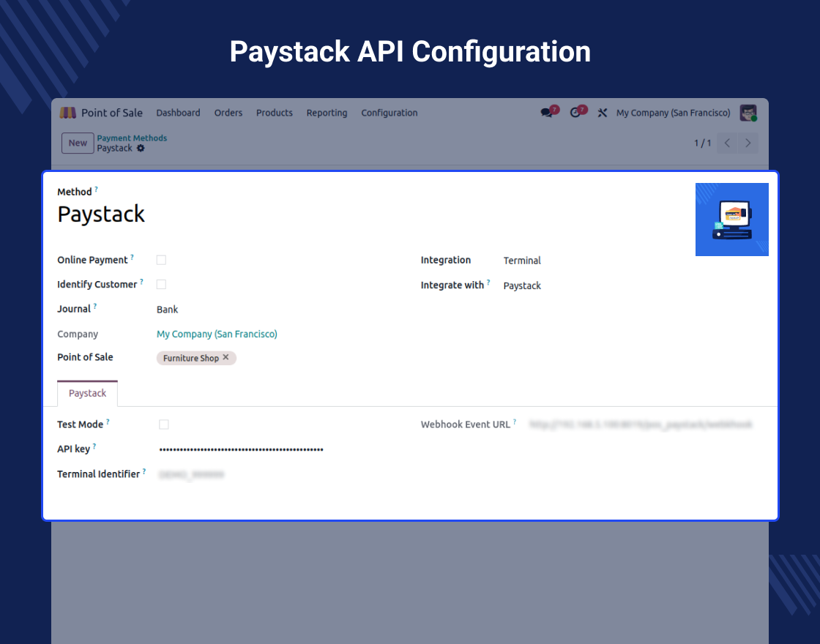Open the Reporting menu
The image size is (820, 644).
coord(327,113)
